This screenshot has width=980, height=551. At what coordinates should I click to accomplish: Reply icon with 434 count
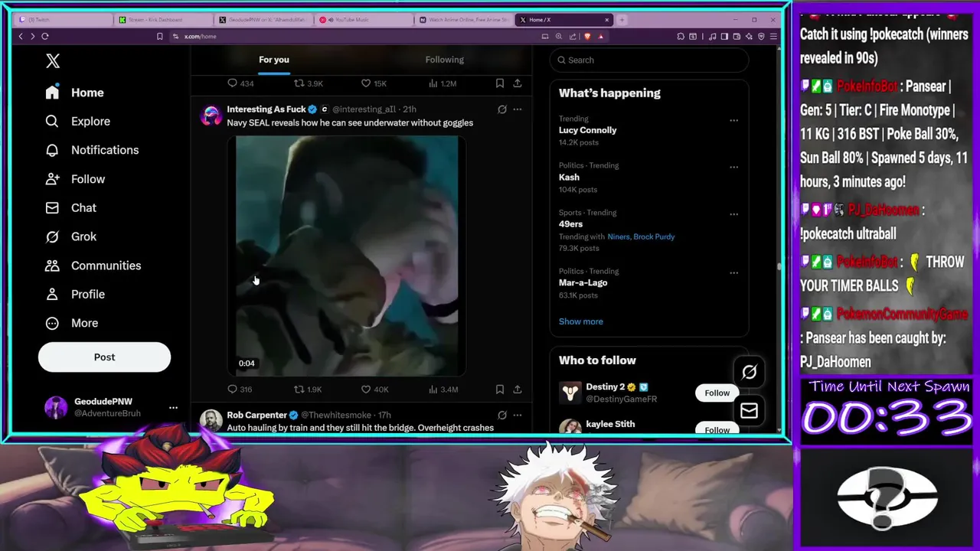tap(233, 83)
